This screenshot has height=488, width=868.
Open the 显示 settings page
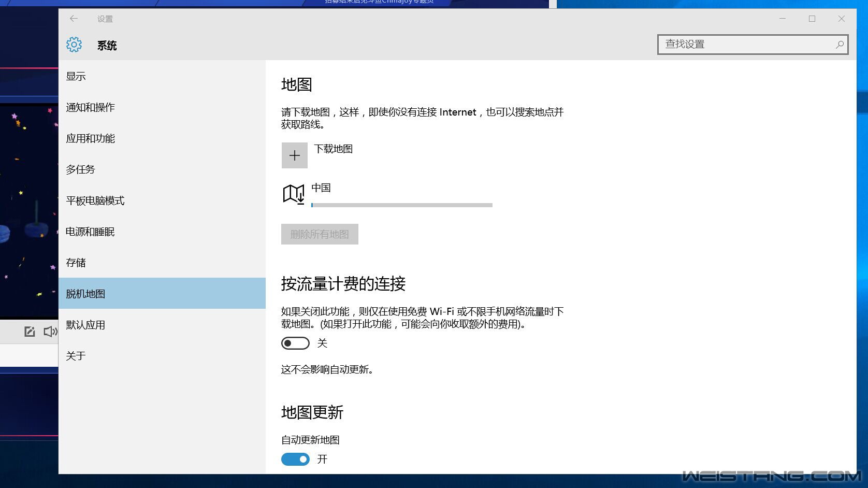click(x=76, y=76)
